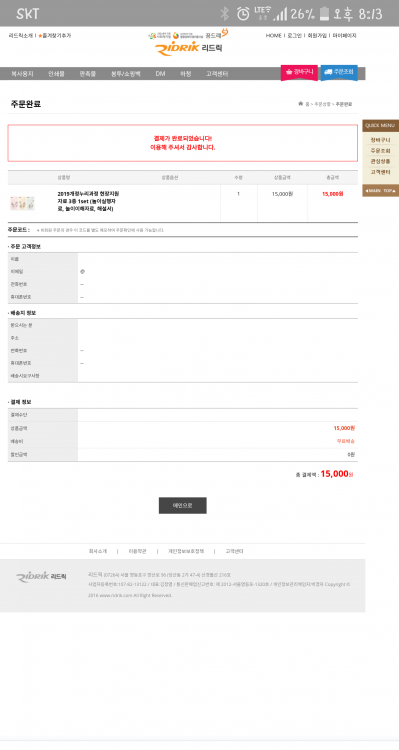Open the 로그인 link

(294, 36)
